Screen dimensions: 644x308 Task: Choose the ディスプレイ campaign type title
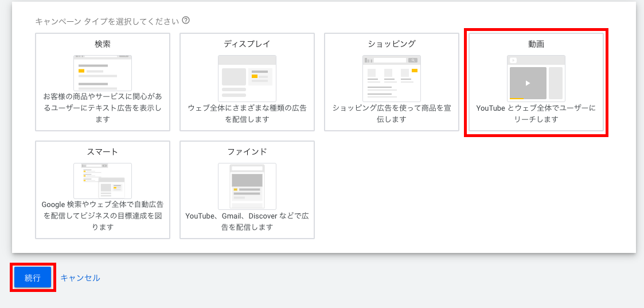tap(247, 44)
